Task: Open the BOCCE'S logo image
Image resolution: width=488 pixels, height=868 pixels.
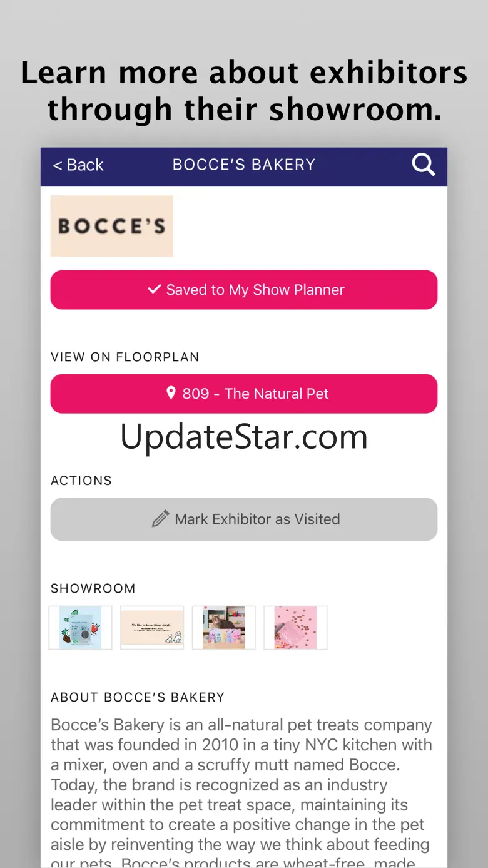Action: click(112, 226)
